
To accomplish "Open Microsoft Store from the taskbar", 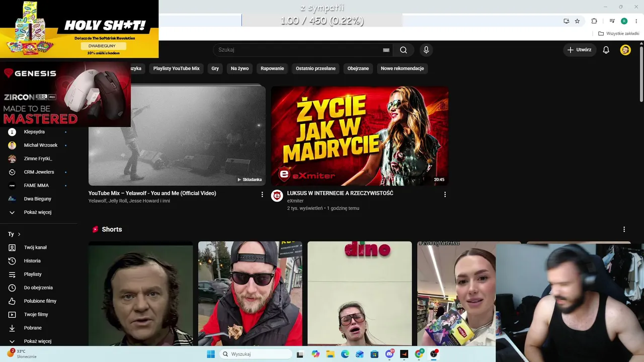I will coord(374,354).
